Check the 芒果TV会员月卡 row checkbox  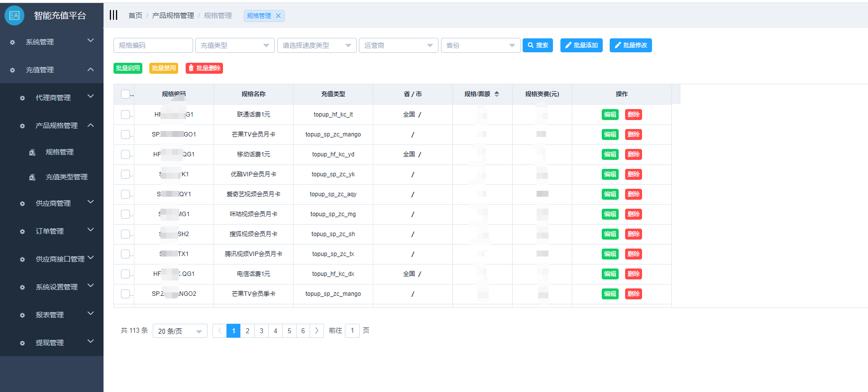point(125,134)
